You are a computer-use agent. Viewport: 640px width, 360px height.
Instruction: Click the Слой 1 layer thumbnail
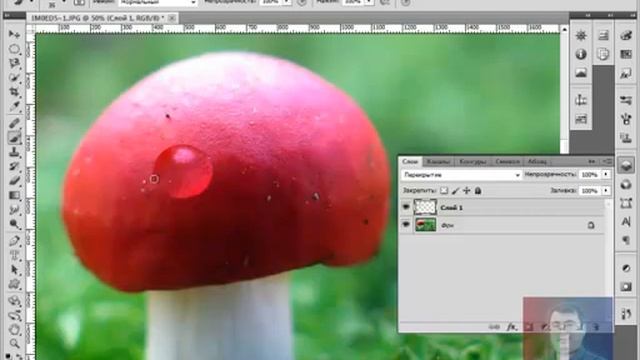(425, 207)
